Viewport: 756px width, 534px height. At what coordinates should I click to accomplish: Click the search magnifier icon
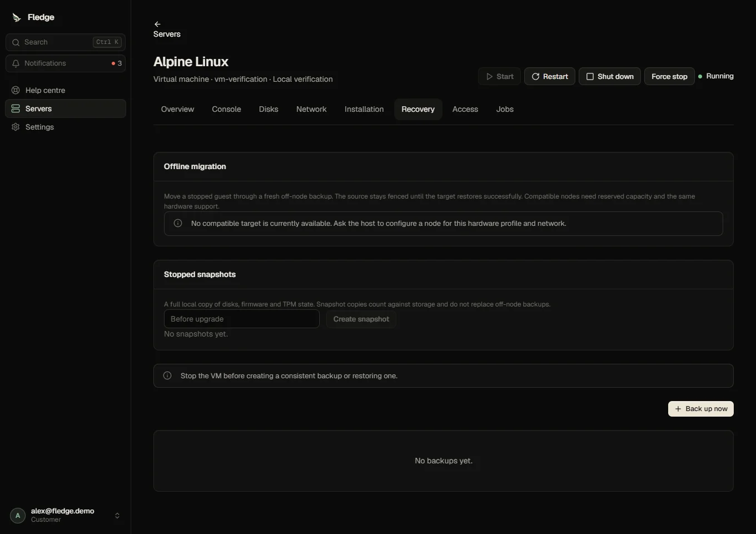coord(16,42)
